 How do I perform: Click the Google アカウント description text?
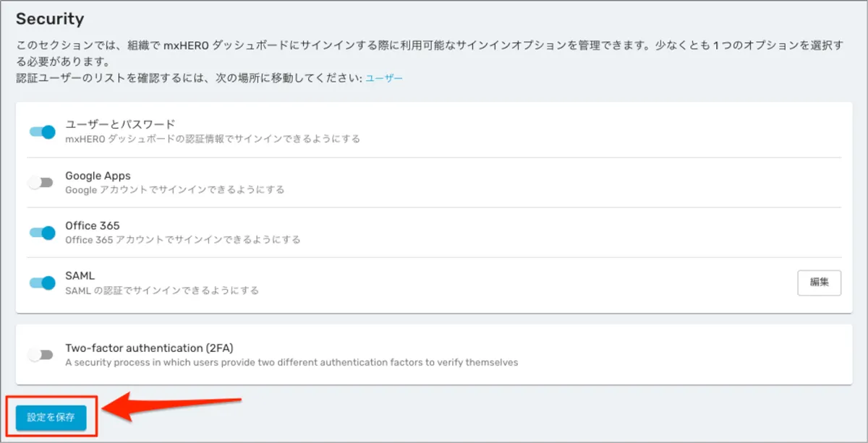coord(174,189)
